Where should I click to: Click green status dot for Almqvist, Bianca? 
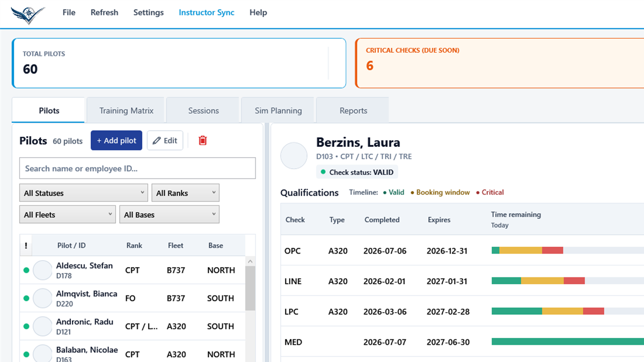26,298
